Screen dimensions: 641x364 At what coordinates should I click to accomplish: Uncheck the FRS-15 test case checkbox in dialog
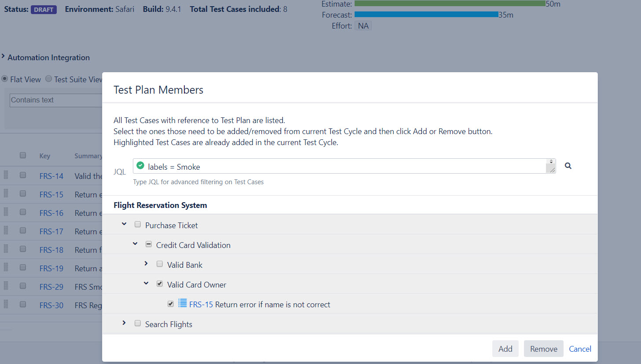(x=171, y=304)
